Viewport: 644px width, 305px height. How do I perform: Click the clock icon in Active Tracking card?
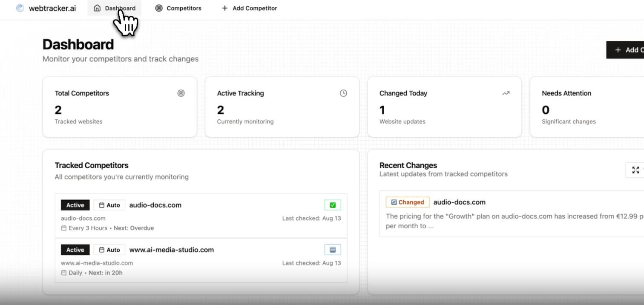tap(343, 93)
